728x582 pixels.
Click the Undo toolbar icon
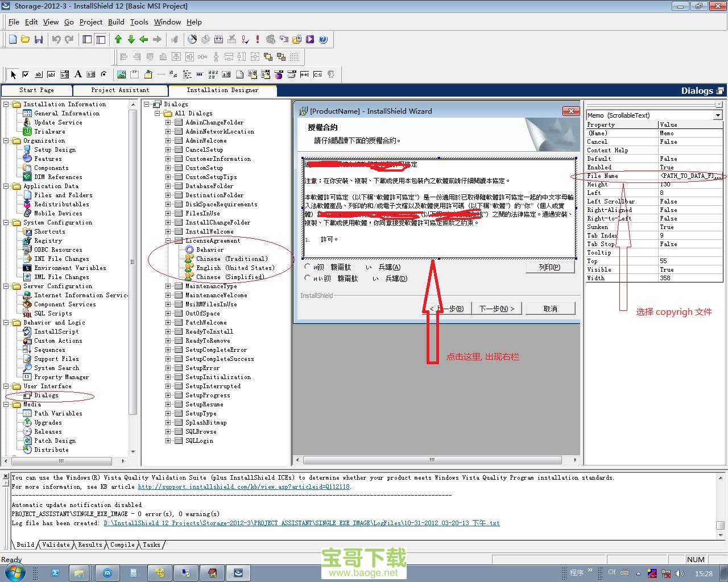pos(56,39)
